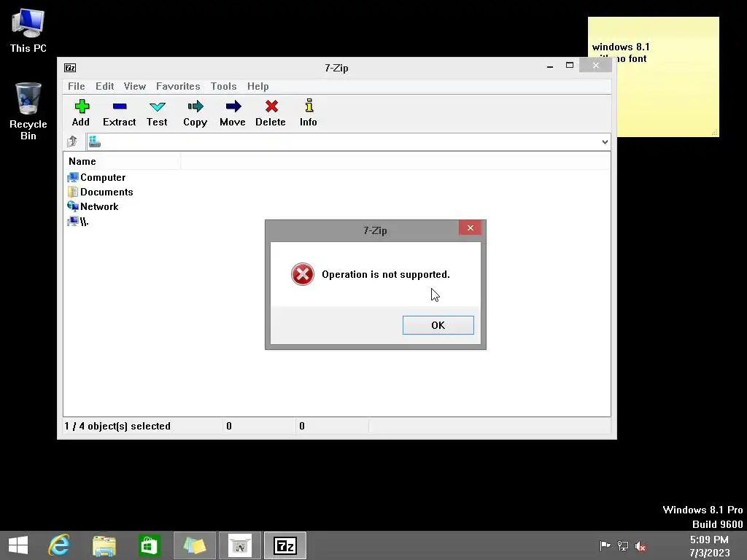Switch to Sticky Notes taskbar icon
The height and width of the screenshot is (560, 747).
(194, 545)
